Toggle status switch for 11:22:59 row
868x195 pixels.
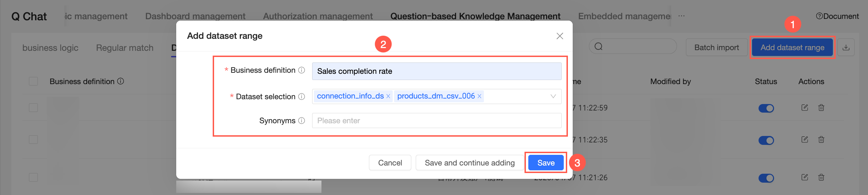pyautogui.click(x=766, y=108)
